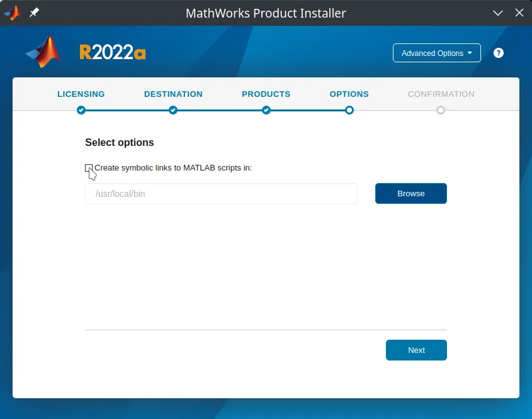Screen dimensions: 532x419
Task: Minimize the window with the chevron-down button
Action: (498, 13)
